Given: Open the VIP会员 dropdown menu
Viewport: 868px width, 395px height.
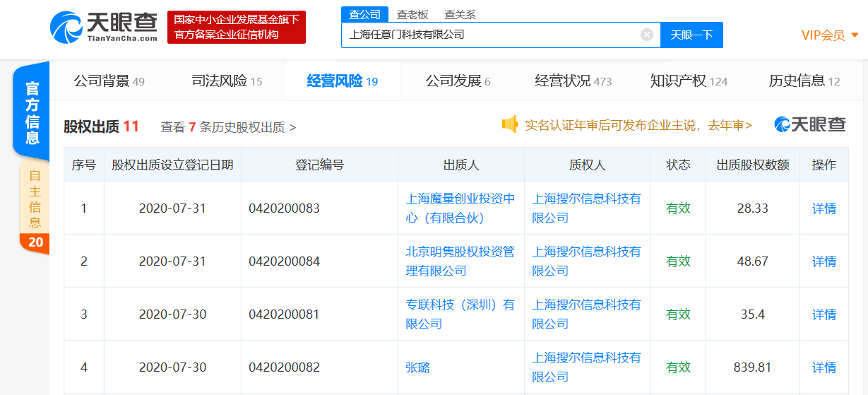Looking at the screenshot, I should click(x=829, y=35).
